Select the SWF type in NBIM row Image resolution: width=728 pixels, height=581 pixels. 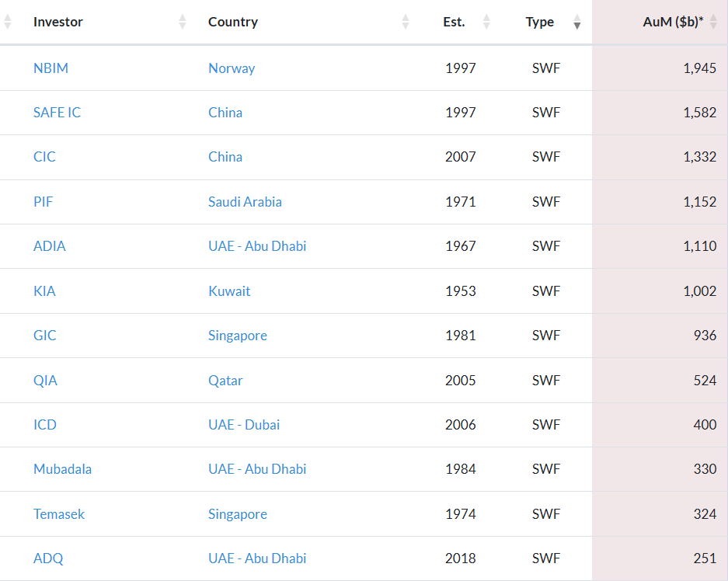pyautogui.click(x=546, y=68)
